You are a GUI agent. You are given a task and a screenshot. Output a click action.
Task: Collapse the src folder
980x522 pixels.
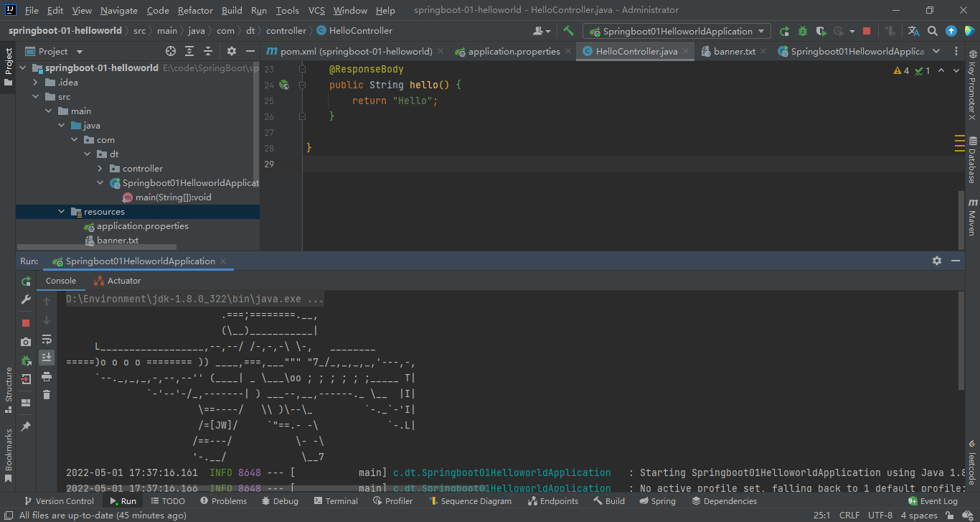(x=36, y=96)
